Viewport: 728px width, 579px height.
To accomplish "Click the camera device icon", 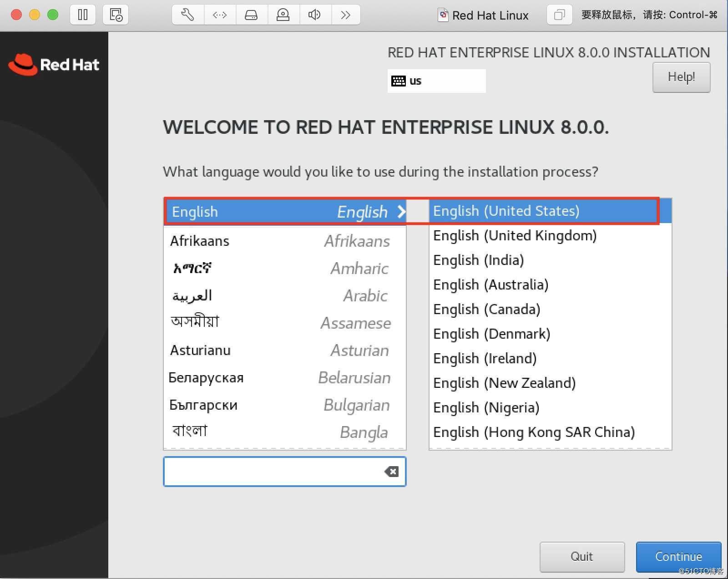I will click(283, 15).
